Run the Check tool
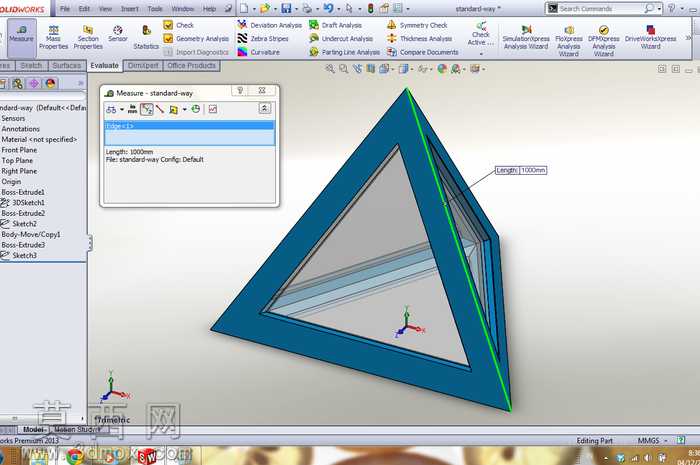 (x=179, y=25)
